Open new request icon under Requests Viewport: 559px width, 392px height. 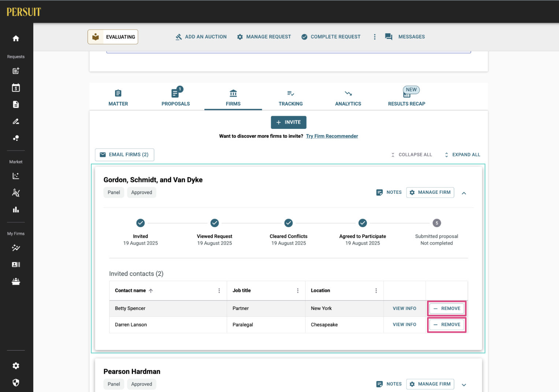tap(16, 71)
